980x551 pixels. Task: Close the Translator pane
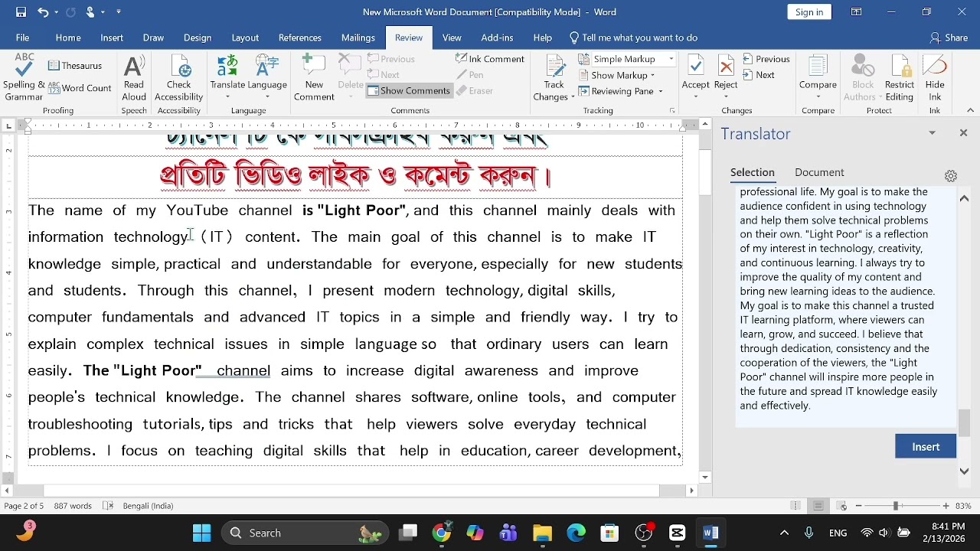[963, 133]
